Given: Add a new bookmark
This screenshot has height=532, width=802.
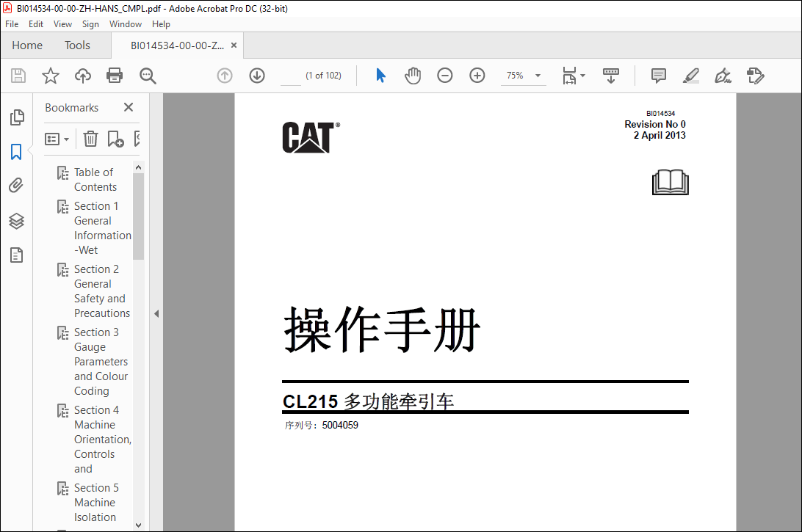Looking at the screenshot, I should (115, 139).
